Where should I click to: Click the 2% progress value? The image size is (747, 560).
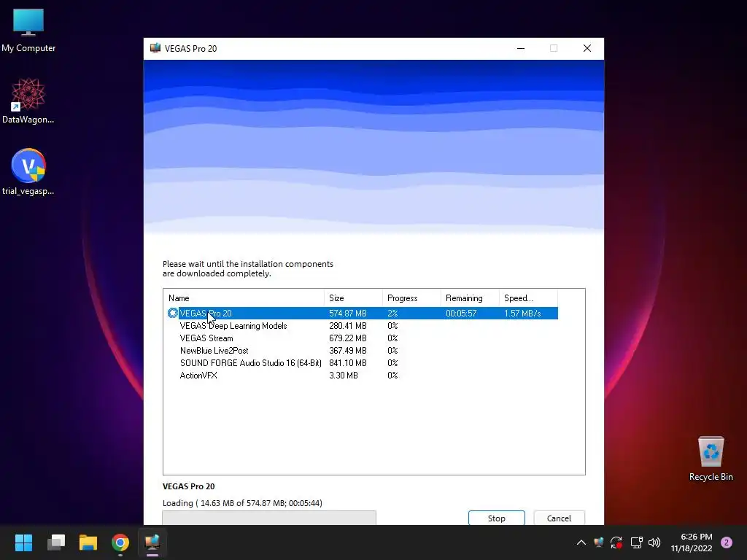click(392, 314)
